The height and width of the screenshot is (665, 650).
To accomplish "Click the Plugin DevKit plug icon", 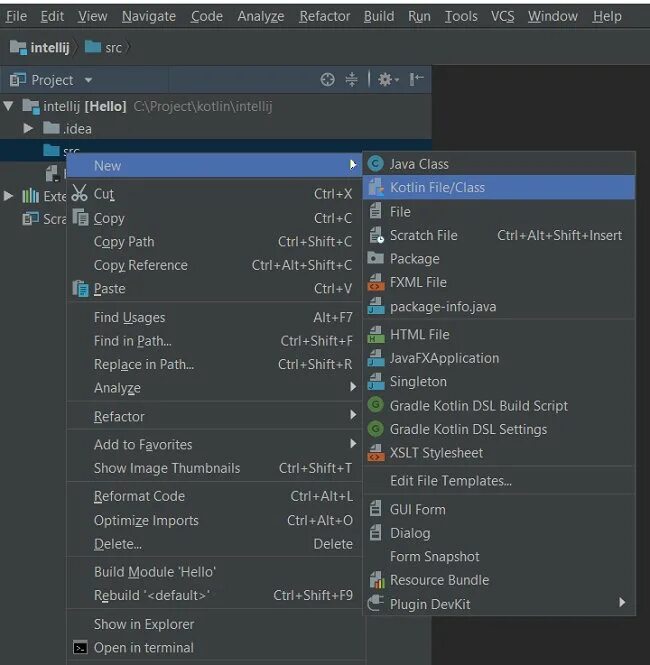I will coord(375,603).
